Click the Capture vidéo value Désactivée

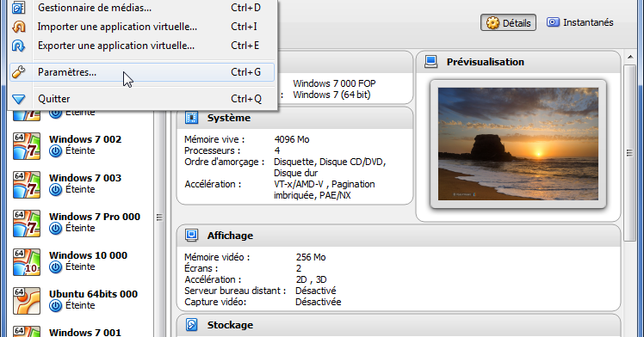pyautogui.click(x=319, y=302)
